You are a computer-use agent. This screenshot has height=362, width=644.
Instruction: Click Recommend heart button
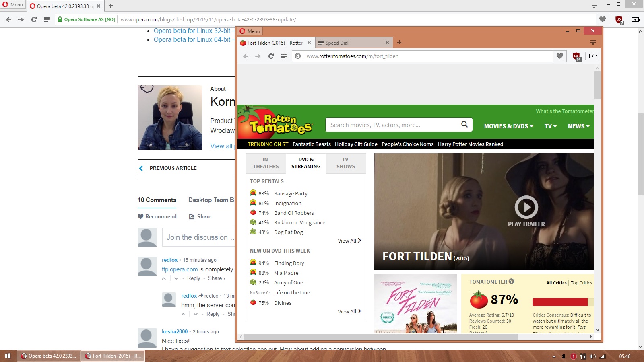(157, 216)
